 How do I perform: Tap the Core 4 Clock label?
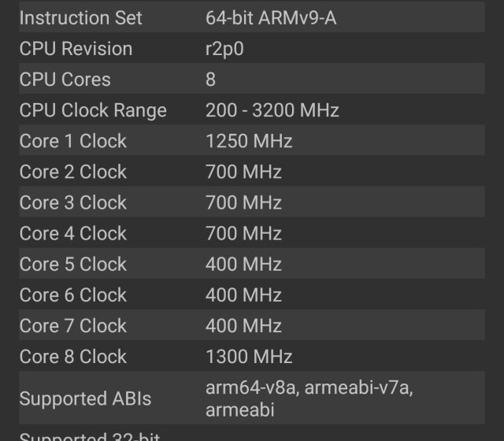click(72, 233)
